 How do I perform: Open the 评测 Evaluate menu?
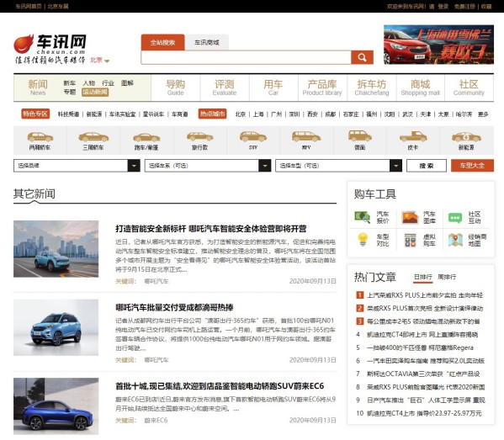[225, 87]
